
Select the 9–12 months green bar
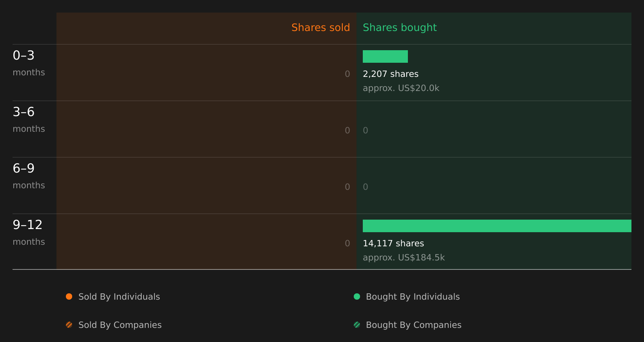tap(497, 226)
